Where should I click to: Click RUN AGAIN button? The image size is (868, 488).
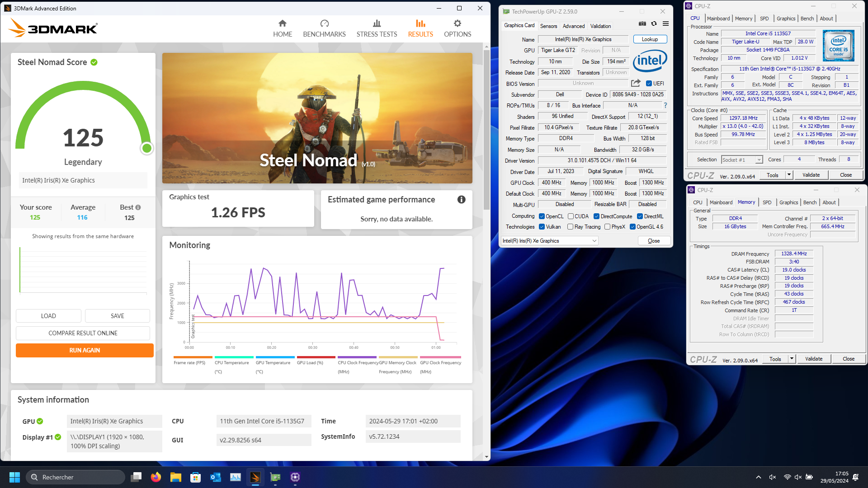85,350
